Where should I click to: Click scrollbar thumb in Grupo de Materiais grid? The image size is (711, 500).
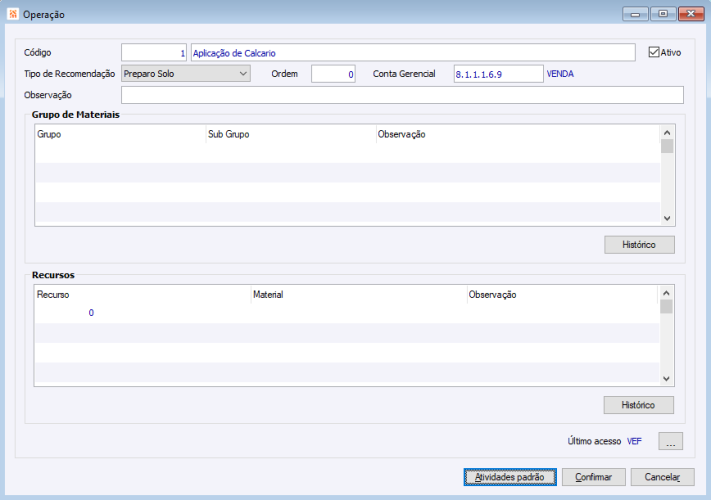[667, 146]
